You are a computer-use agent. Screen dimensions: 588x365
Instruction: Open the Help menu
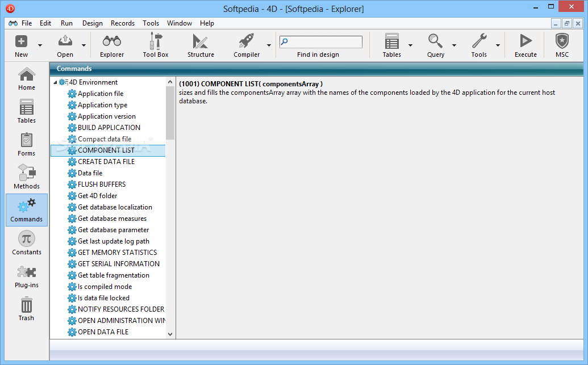(x=207, y=23)
